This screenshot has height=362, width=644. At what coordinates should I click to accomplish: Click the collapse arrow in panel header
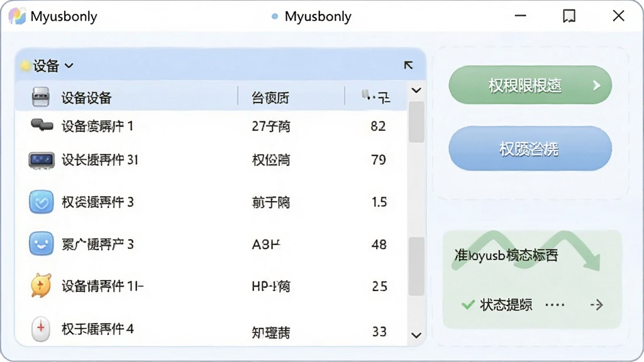tap(408, 65)
